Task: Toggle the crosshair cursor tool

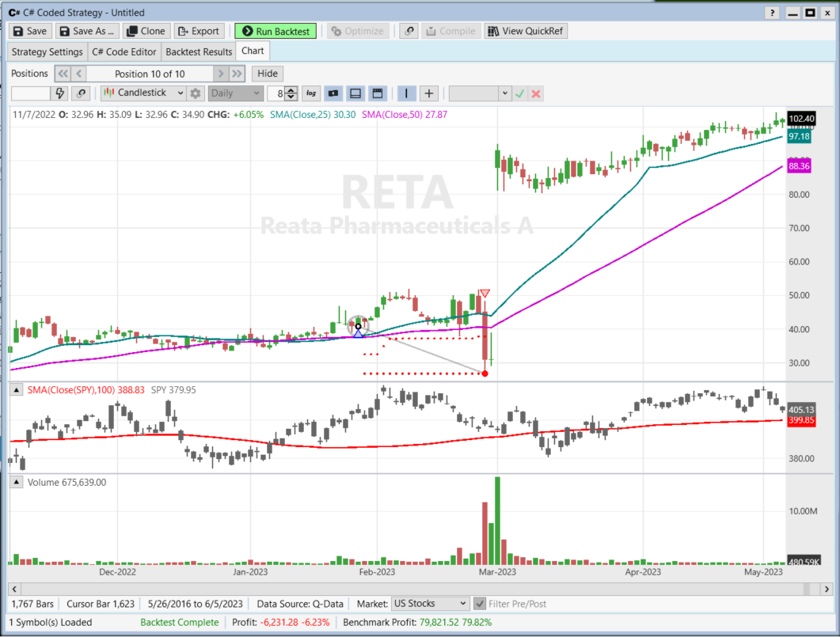Action: coord(428,93)
